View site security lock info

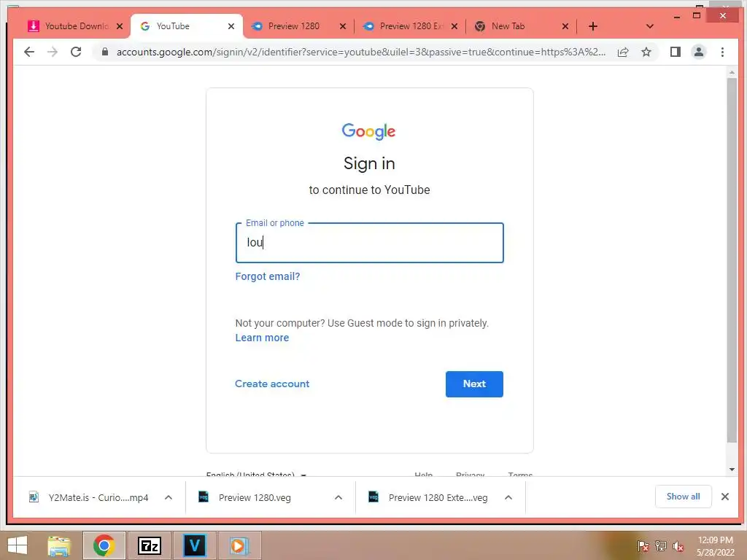pos(105,52)
